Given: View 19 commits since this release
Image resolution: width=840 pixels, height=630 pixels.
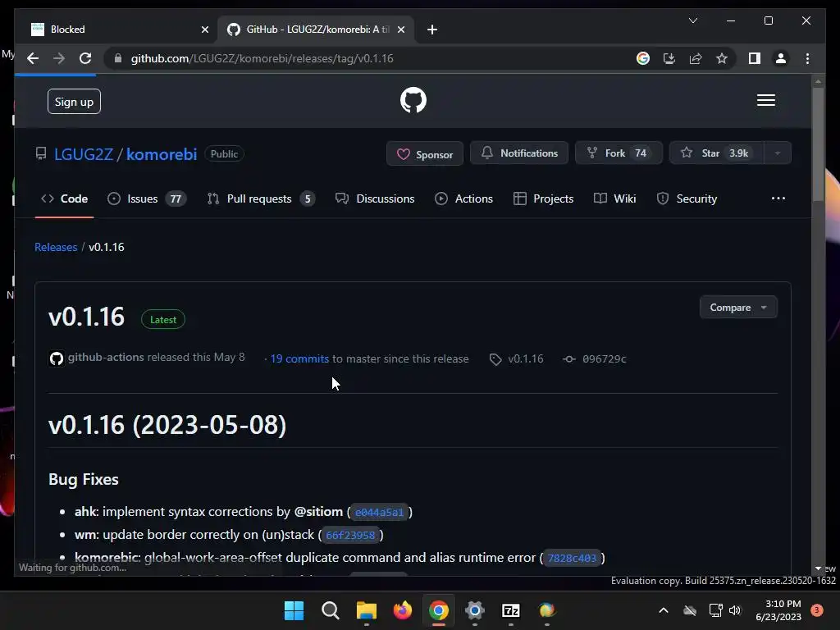Looking at the screenshot, I should [299, 359].
